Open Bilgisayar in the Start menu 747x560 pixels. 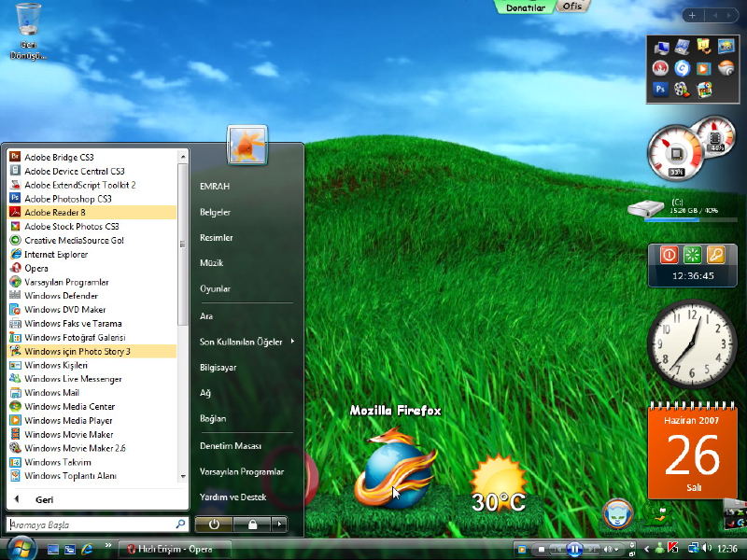coord(218,368)
